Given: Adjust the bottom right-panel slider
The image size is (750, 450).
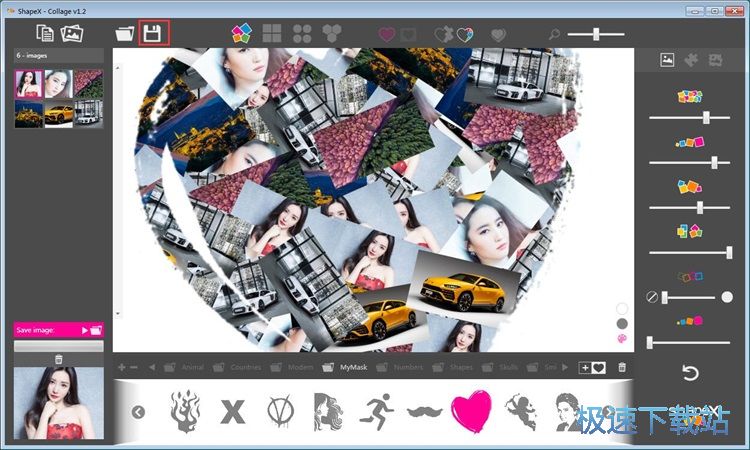Looking at the screenshot, I should click(x=688, y=342).
